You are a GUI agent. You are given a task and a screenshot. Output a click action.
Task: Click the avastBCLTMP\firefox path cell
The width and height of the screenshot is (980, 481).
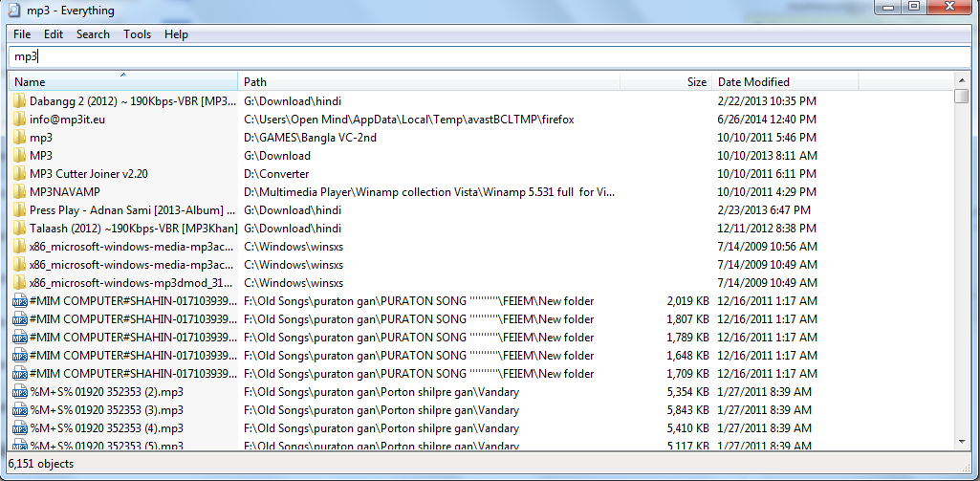tap(409, 119)
